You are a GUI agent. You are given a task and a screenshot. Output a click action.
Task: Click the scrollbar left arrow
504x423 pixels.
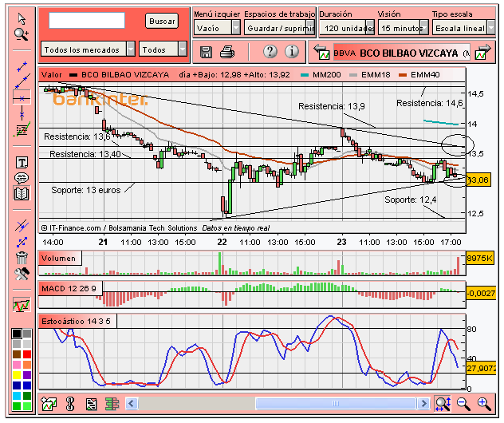pos(131,403)
